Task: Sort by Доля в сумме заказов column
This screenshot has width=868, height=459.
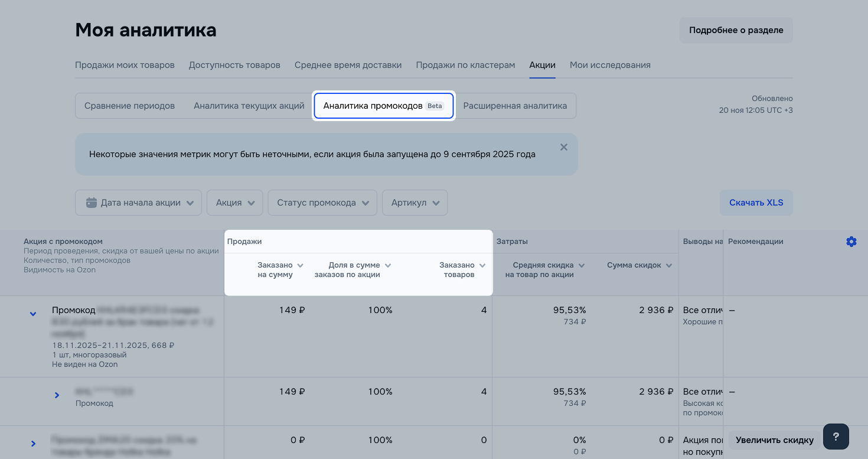Action: [x=388, y=266]
